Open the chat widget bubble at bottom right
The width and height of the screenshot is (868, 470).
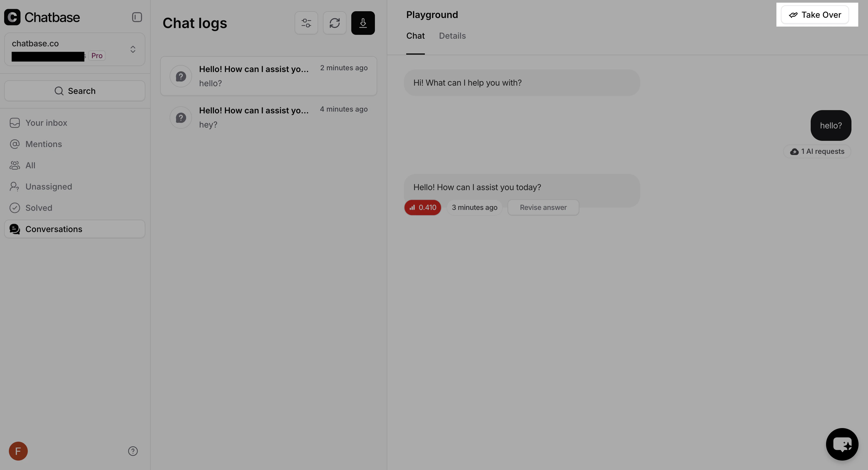click(x=842, y=444)
